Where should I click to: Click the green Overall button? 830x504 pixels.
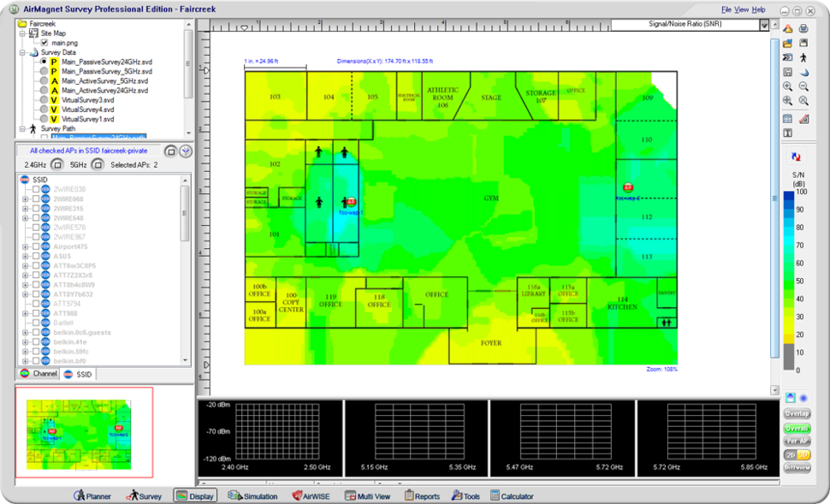(797, 428)
